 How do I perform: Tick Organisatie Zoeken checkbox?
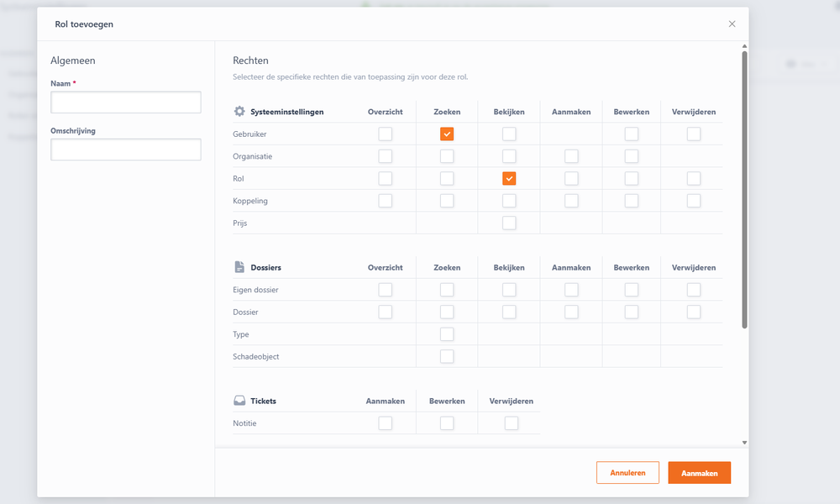(x=447, y=156)
